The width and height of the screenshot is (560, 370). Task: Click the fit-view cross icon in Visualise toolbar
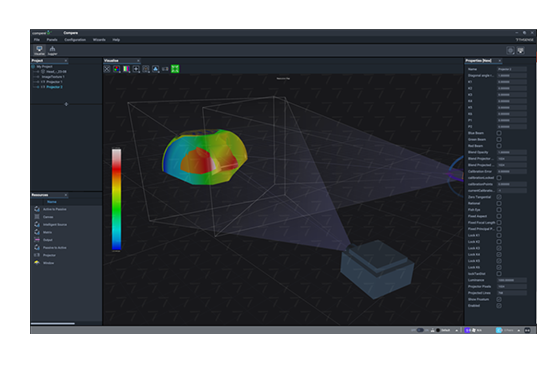(x=107, y=69)
